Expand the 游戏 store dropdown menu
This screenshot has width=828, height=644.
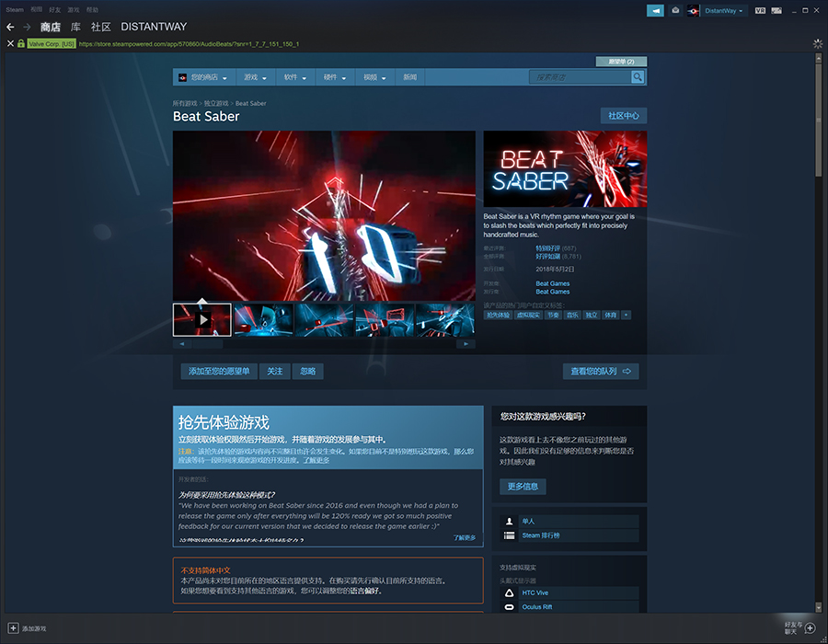coord(255,77)
